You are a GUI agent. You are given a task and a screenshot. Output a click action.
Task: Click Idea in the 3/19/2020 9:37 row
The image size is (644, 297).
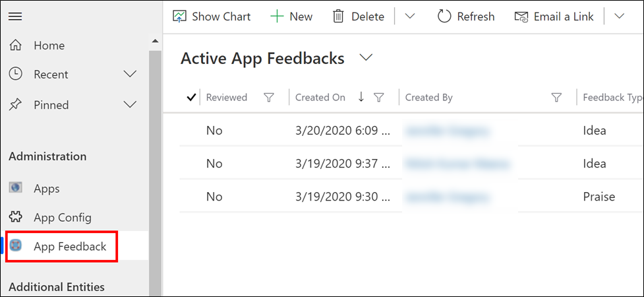(x=595, y=164)
